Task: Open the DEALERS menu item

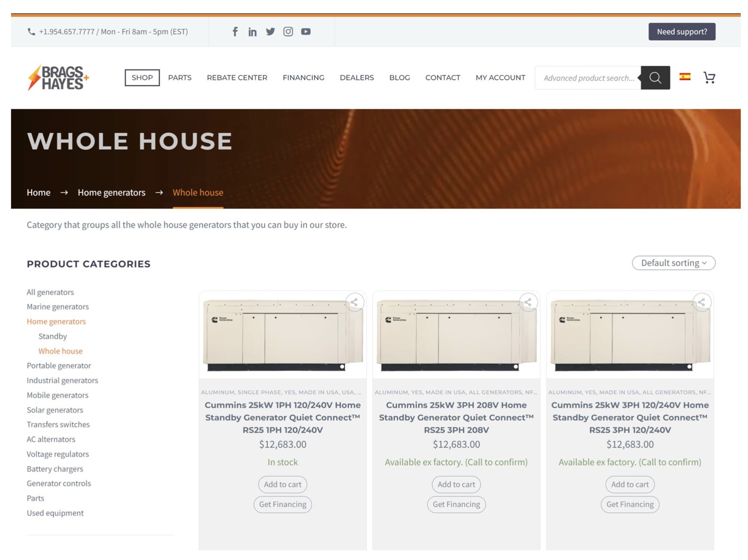Action: [x=357, y=78]
